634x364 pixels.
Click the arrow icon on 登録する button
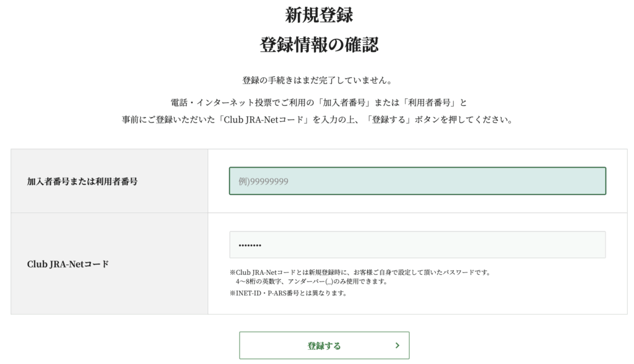(397, 345)
